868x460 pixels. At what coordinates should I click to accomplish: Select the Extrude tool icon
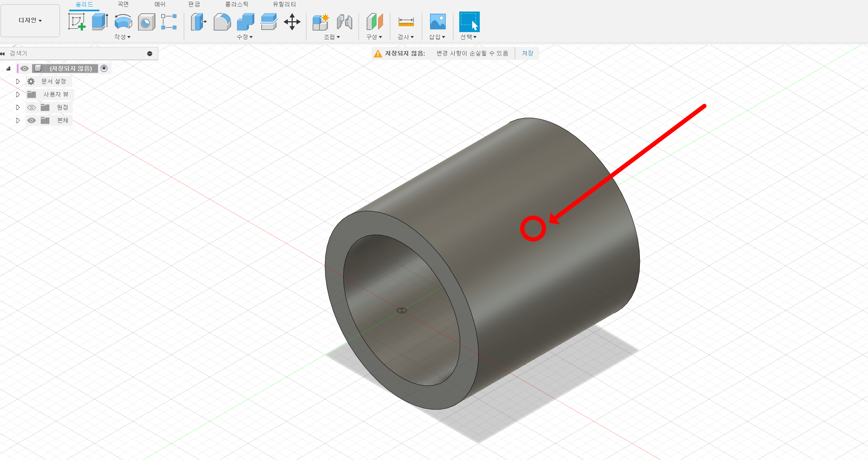point(100,22)
